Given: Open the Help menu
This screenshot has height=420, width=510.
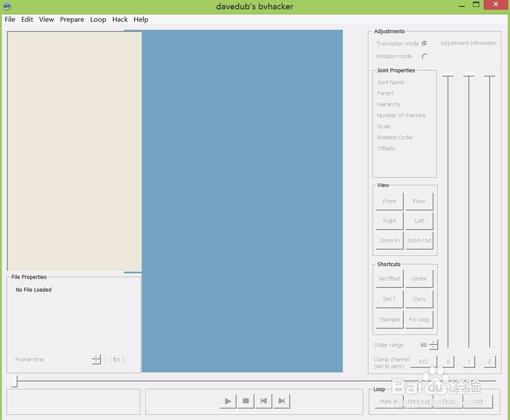Looking at the screenshot, I should [141, 19].
